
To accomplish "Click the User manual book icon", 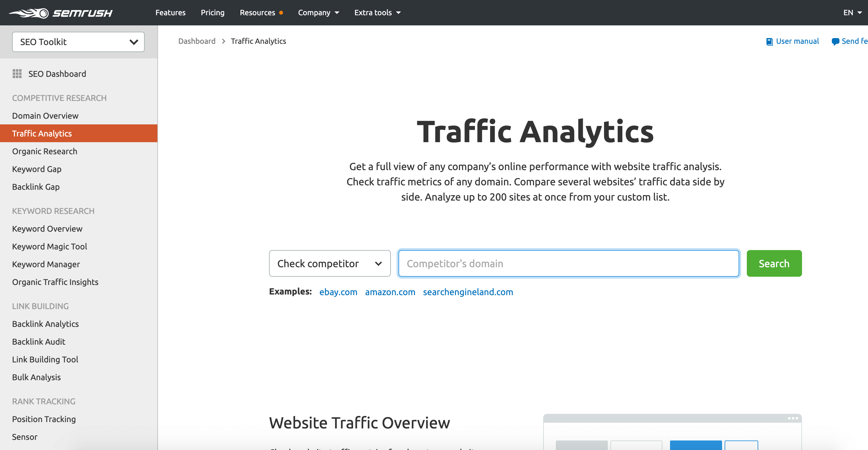I will click(769, 42).
